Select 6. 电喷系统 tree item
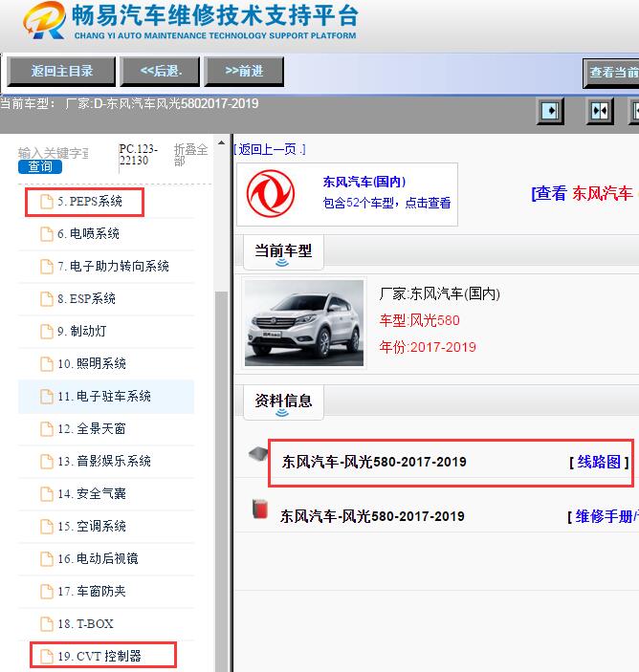The width and height of the screenshot is (639, 672). [88, 234]
